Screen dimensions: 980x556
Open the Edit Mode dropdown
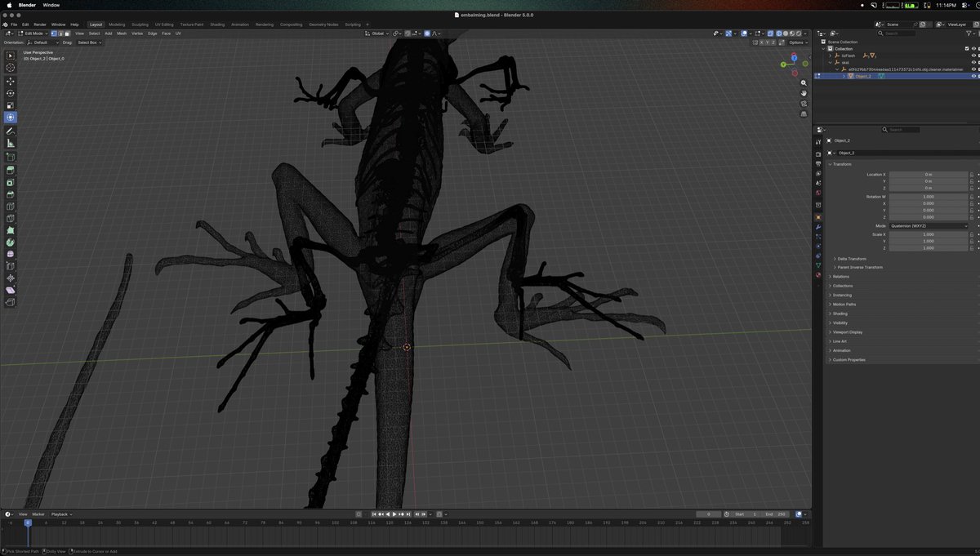(33, 33)
